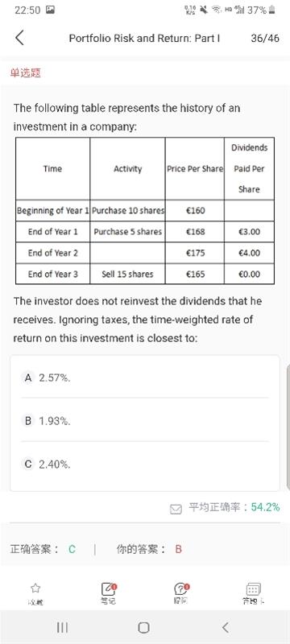Select answer option C 2.40%
This screenshot has width=290, height=644.
[x=145, y=464]
